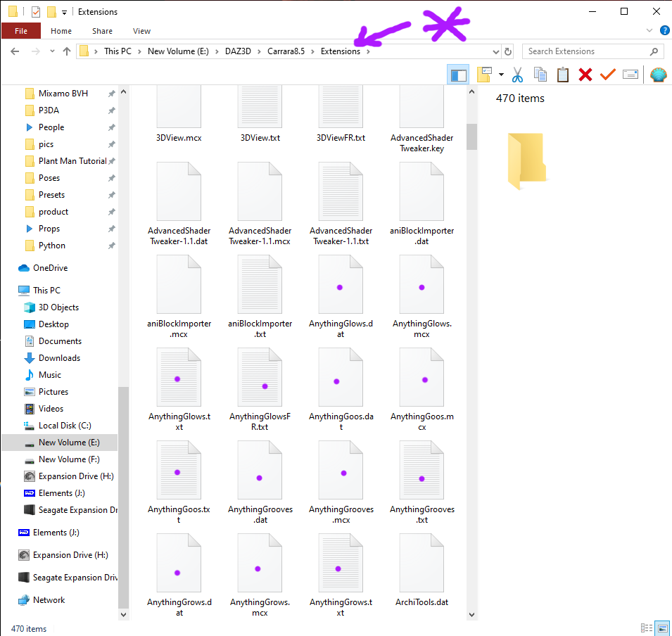
Task: Open Mixamo BVH pinned folder
Action: 63,94
